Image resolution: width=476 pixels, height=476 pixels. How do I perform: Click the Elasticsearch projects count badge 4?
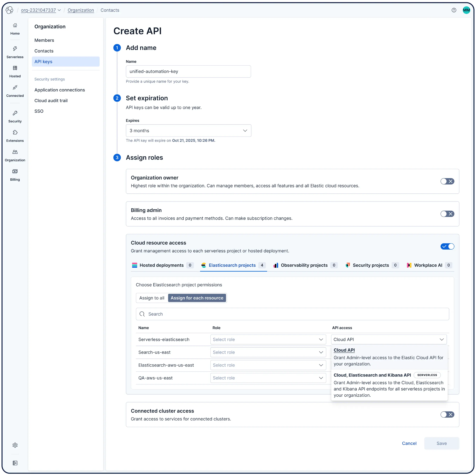[262, 265]
